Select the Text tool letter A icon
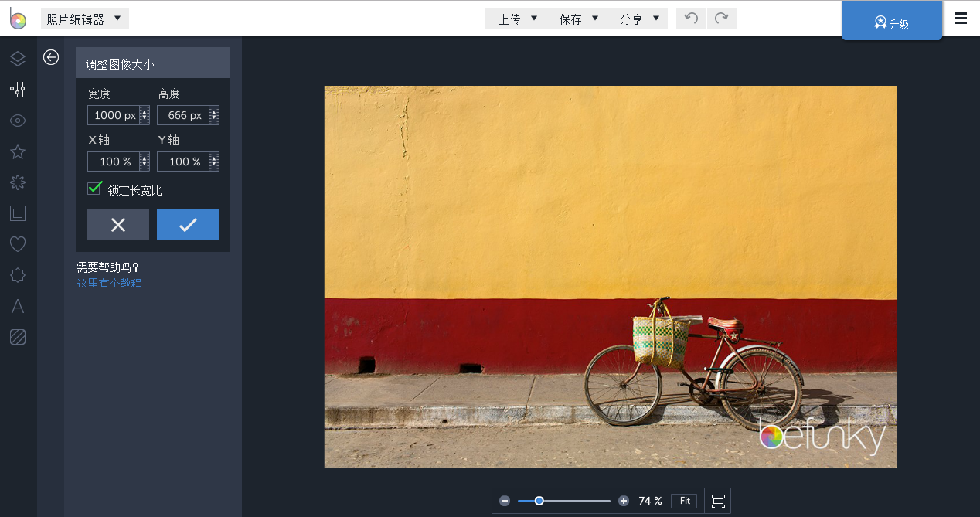This screenshot has width=980, height=517. tap(18, 306)
